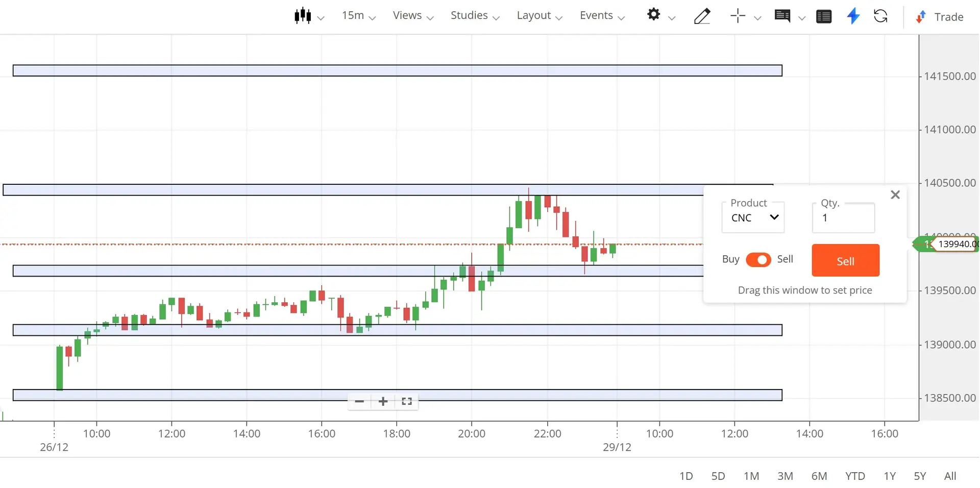The image size is (980, 488).
Task: Open the candlestick chart type icon
Action: tap(302, 15)
